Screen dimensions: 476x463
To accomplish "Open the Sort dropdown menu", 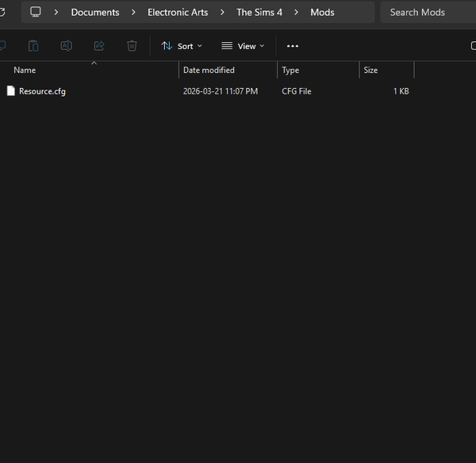I will pos(182,46).
